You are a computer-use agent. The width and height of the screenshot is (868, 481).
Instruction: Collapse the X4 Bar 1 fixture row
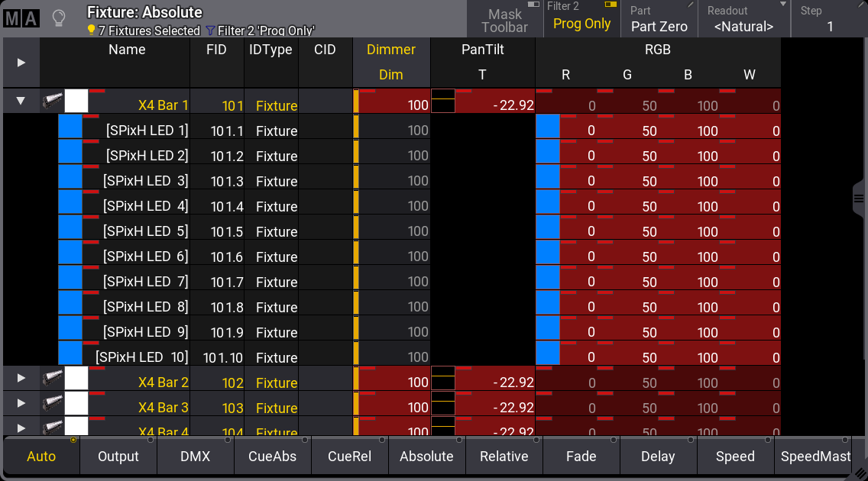pos(21,101)
